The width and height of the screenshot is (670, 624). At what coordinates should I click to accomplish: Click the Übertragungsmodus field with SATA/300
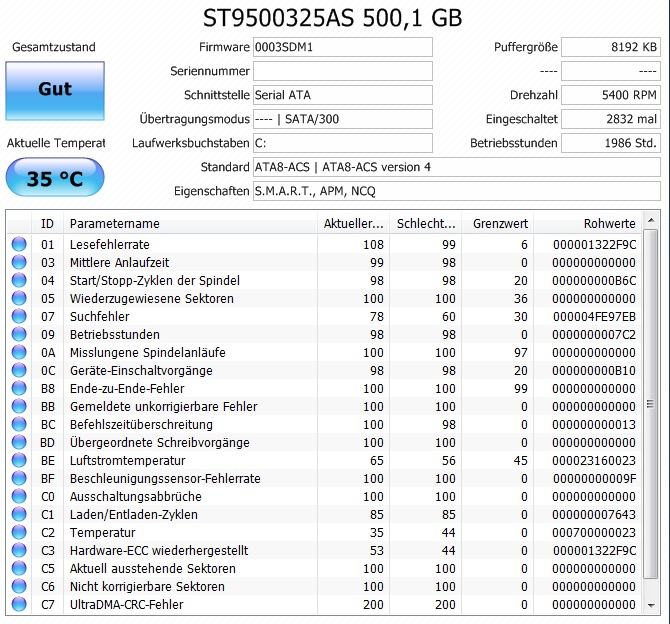(x=343, y=119)
